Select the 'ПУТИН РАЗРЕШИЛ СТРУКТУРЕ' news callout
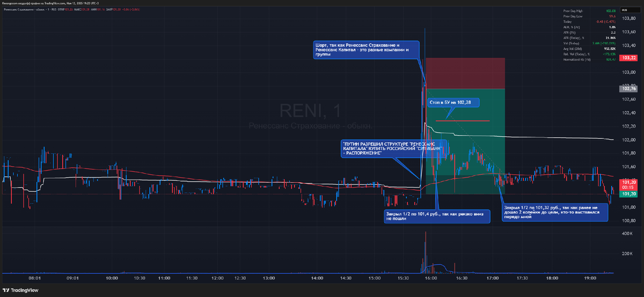 coord(394,148)
